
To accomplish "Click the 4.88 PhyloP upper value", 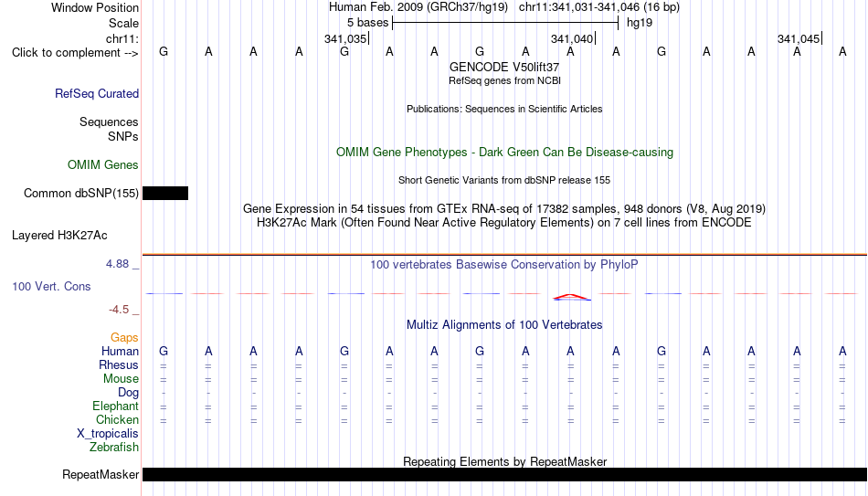I will pyautogui.click(x=117, y=264).
